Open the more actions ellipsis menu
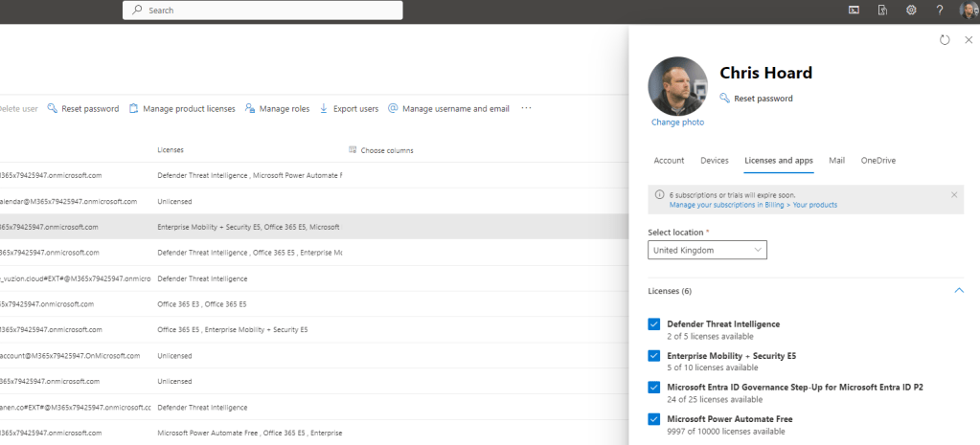Screen dimensions: 980x445 526,109
